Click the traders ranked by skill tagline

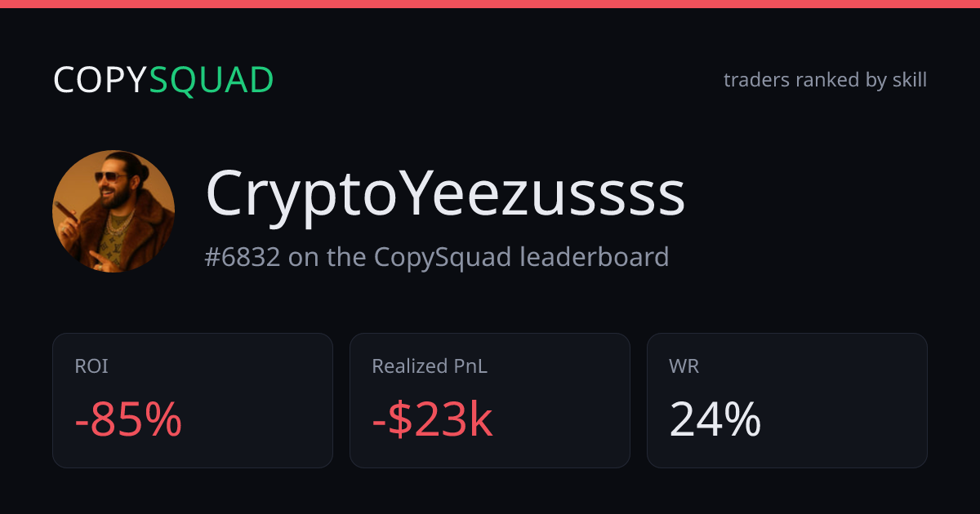coord(825,80)
